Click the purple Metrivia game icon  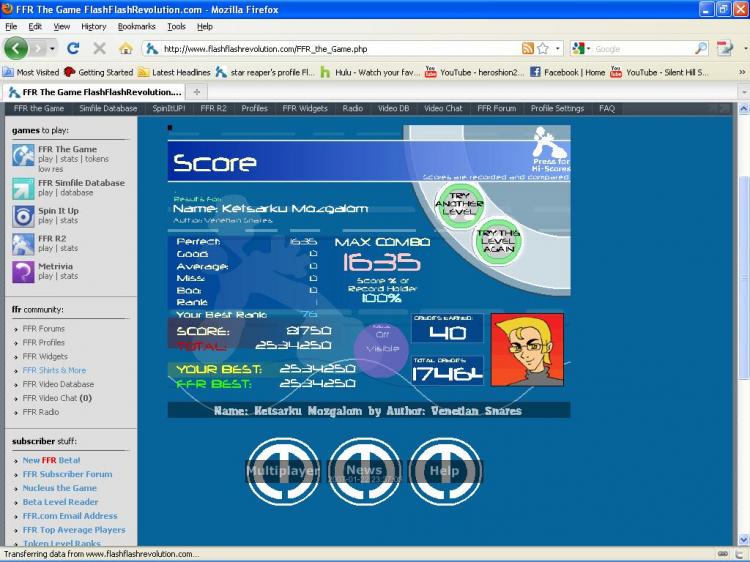[x=23, y=272]
